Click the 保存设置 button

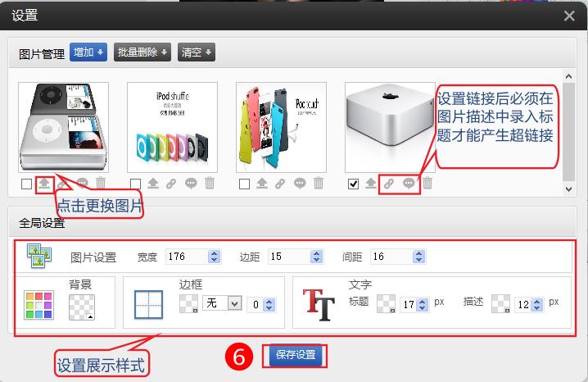coord(295,356)
